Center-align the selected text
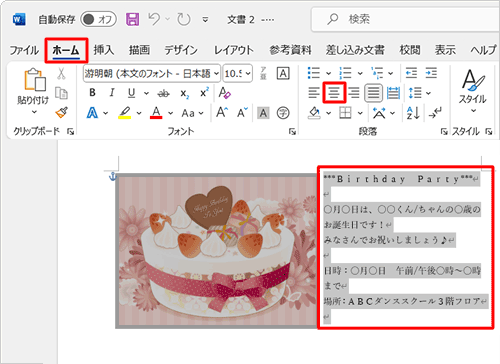The height and width of the screenshot is (364, 500). tap(334, 93)
